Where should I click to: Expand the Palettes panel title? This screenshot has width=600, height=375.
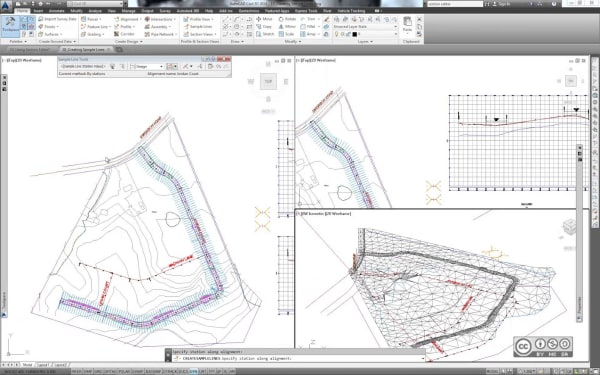(18, 41)
